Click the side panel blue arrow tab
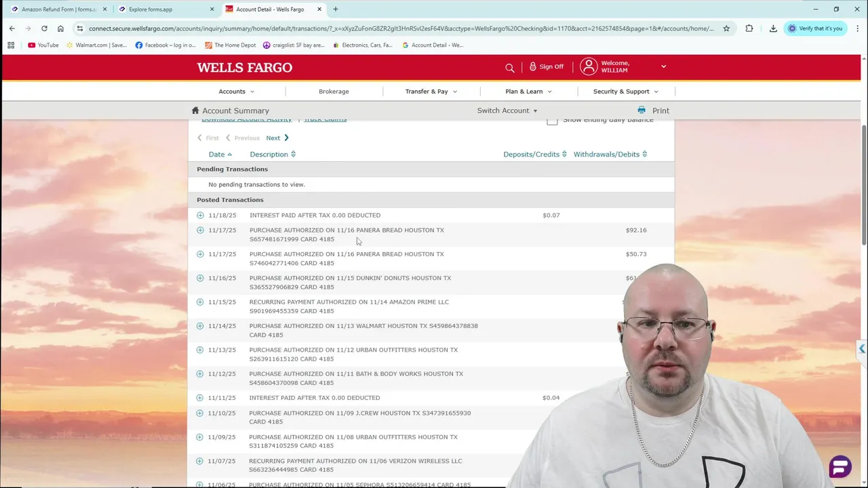The width and height of the screenshot is (868, 488). 862,348
